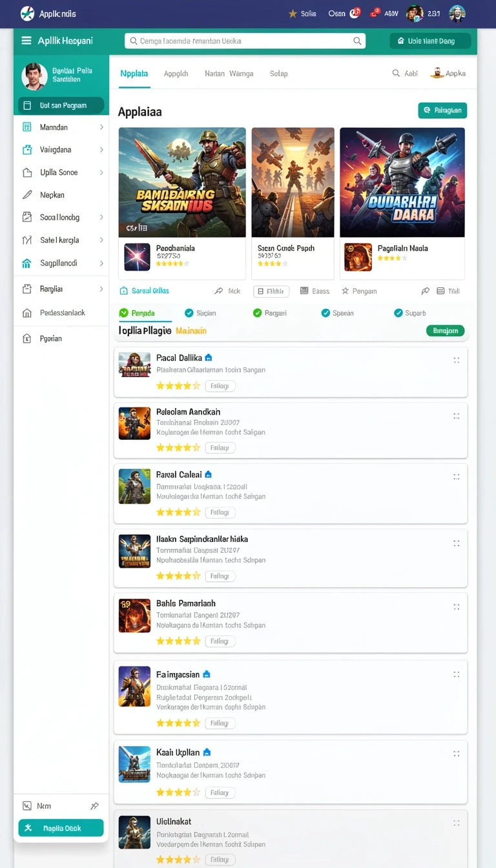Click the search magnifier inside the search field
This screenshot has width=496, height=868.
[357, 41]
